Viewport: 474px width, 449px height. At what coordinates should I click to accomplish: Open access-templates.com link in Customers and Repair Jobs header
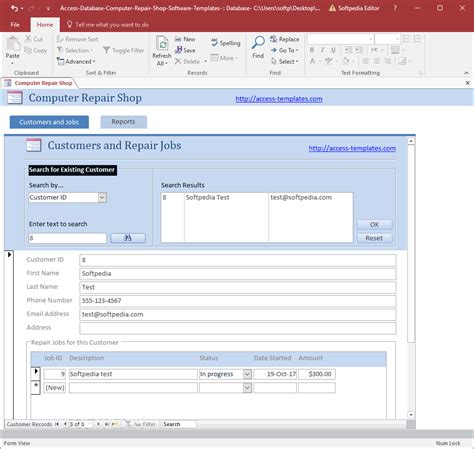[352, 148]
